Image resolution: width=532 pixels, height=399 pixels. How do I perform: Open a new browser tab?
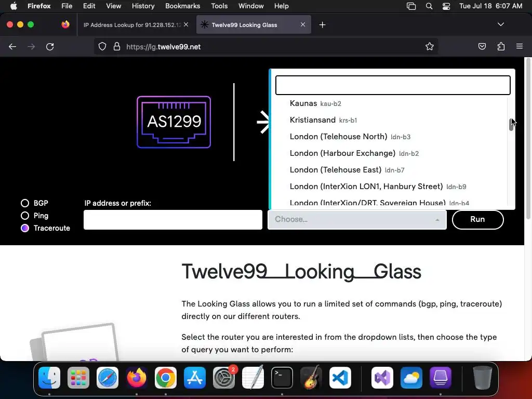(322, 25)
